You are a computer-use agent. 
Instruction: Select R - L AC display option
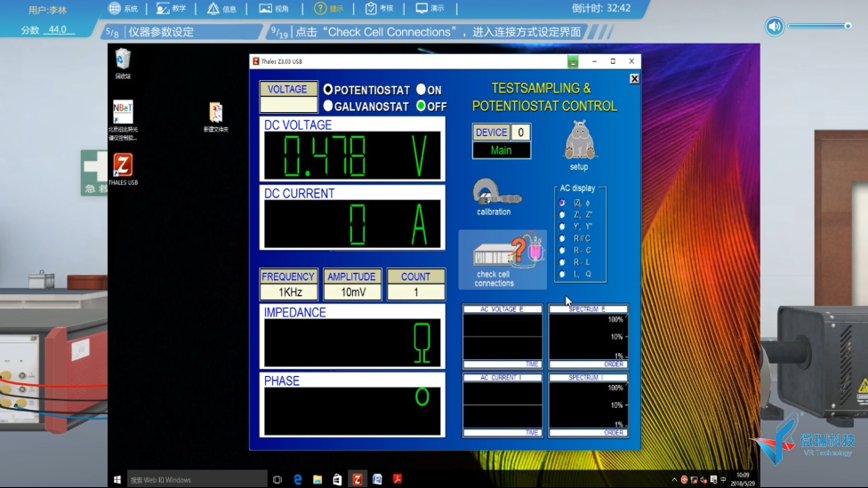pyautogui.click(x=562, y=261)
